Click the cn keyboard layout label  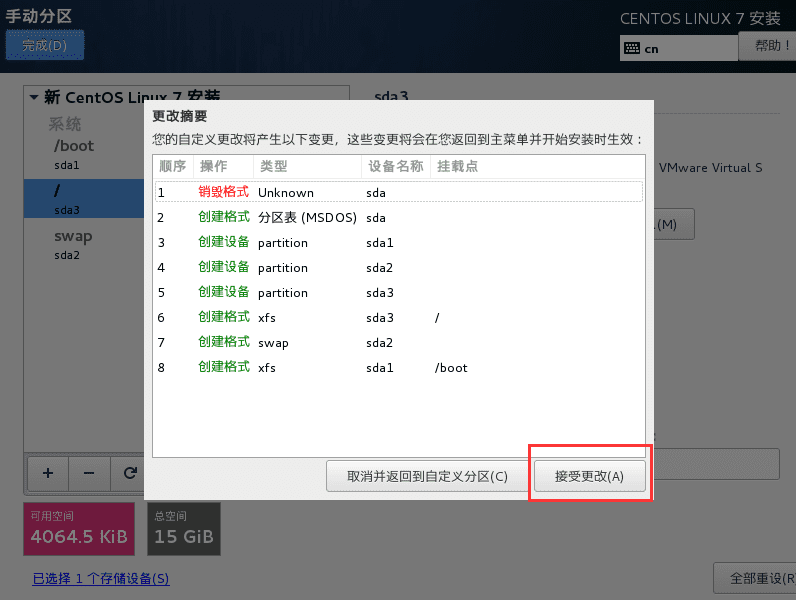(x=651, y=49)
